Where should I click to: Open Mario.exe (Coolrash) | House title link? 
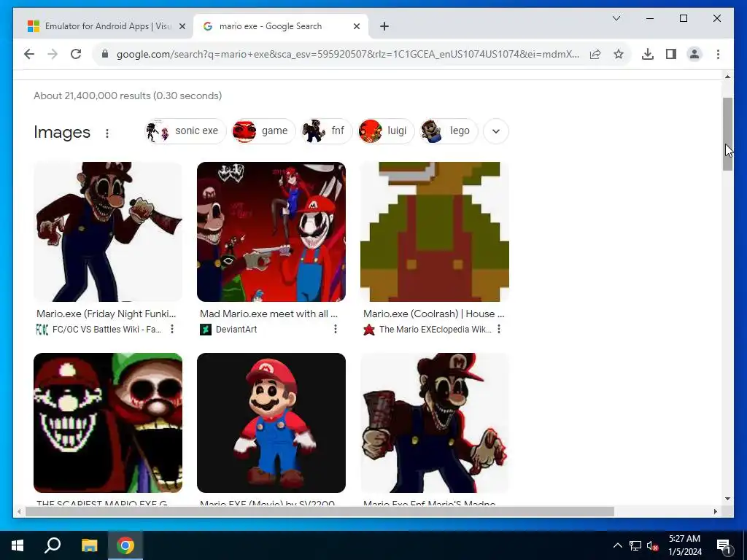tap(433, 314)
